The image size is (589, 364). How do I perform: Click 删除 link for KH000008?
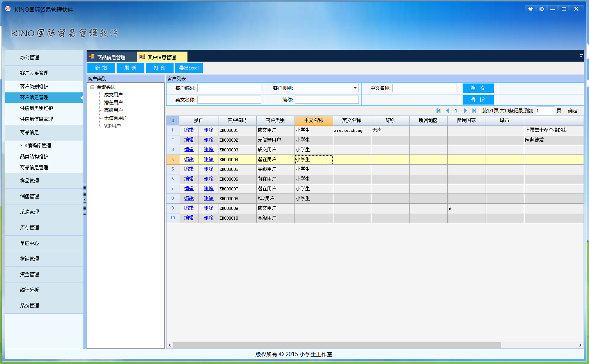click(209, 198)
